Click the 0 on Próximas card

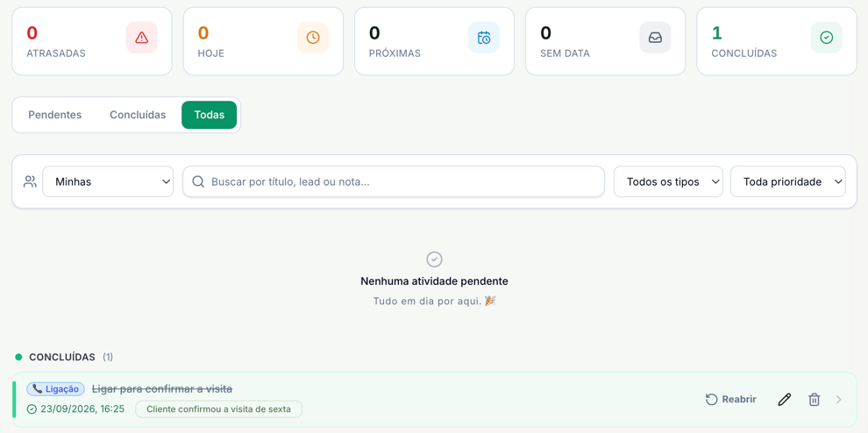374,33
